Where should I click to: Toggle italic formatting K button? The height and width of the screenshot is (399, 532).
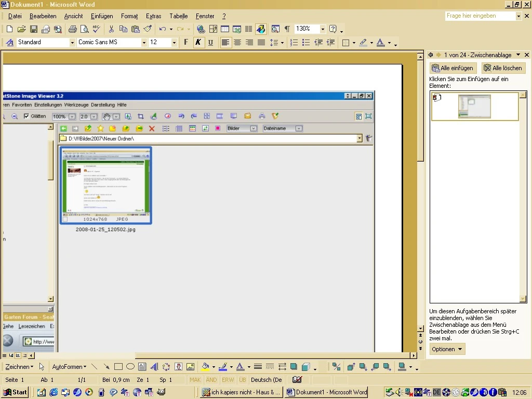[198, 43]
